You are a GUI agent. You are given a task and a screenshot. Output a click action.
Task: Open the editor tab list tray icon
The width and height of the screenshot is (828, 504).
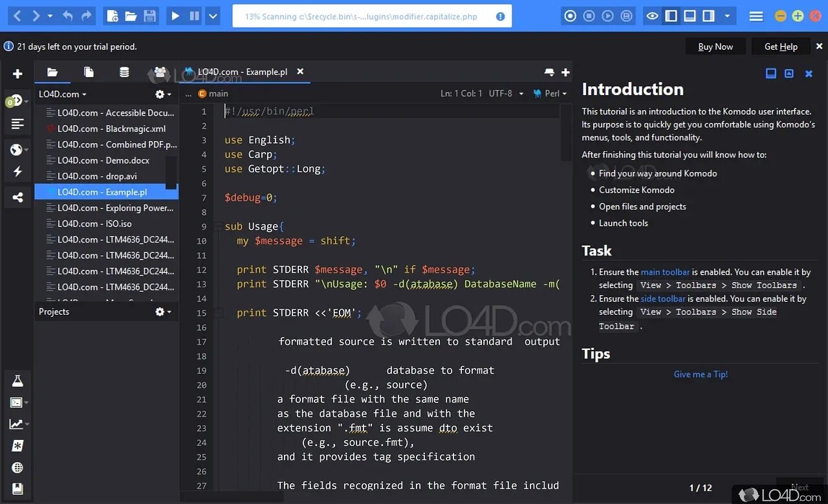[x=549, y=72]
